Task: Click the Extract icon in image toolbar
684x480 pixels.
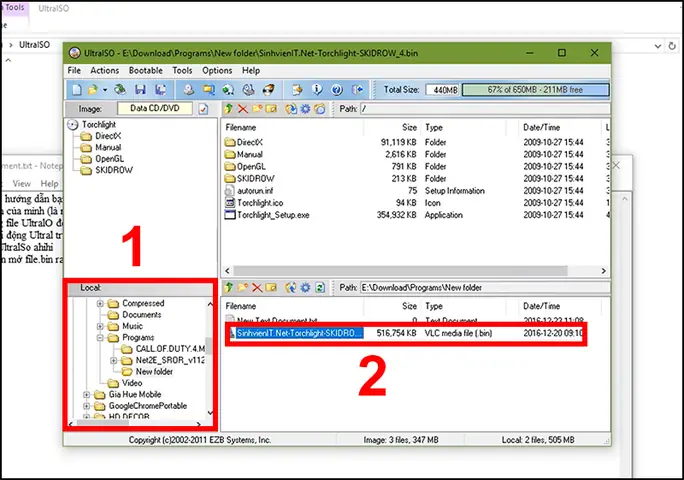Action: click(x=291, y=109)
